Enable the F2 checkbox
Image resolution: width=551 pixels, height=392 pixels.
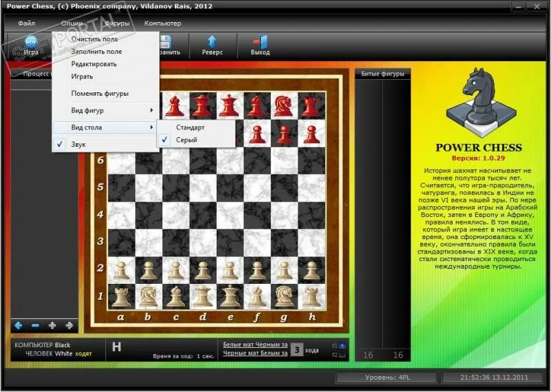(342, 355)
